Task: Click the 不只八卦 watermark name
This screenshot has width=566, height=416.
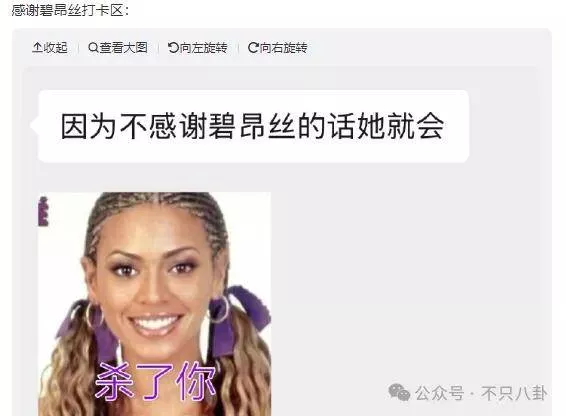Action: (x=514, y=393)
